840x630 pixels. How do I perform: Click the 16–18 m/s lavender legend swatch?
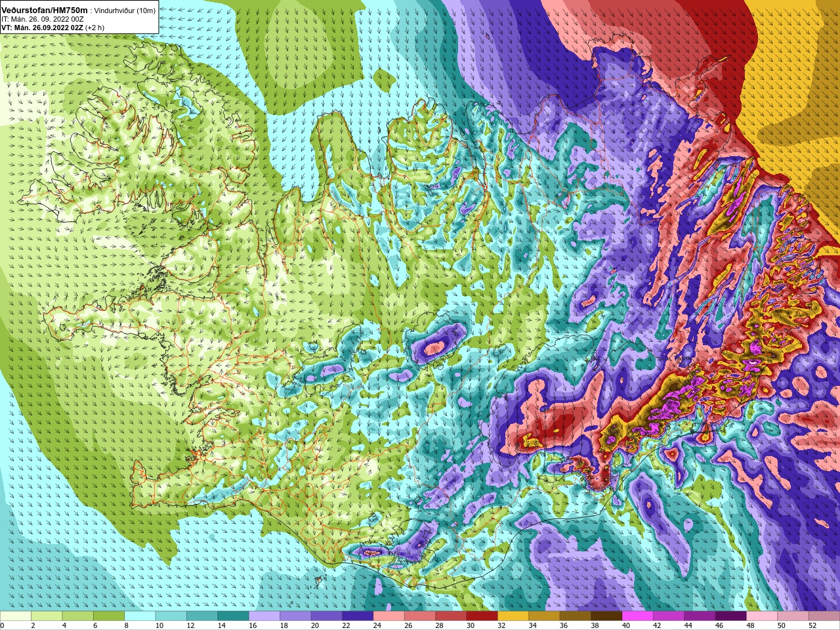[264, 616]
